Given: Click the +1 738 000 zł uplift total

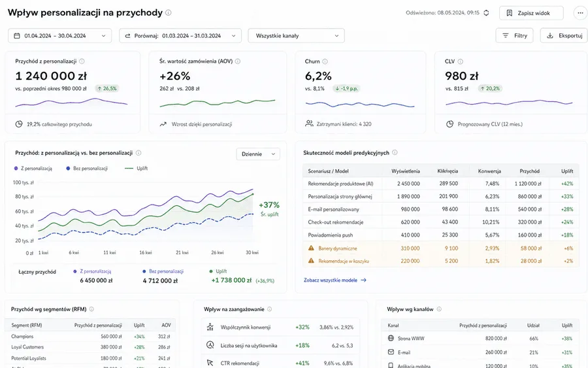Looking at the screenshot, I should click(231, 280).
